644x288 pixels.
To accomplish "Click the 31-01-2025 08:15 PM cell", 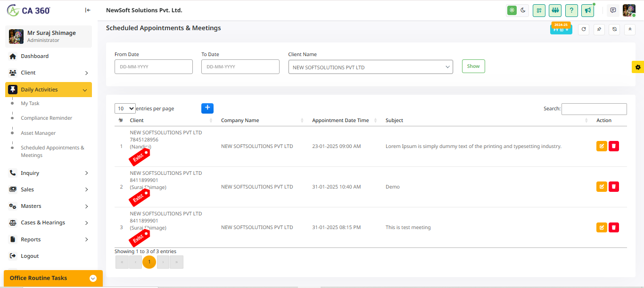I will 336,227.
